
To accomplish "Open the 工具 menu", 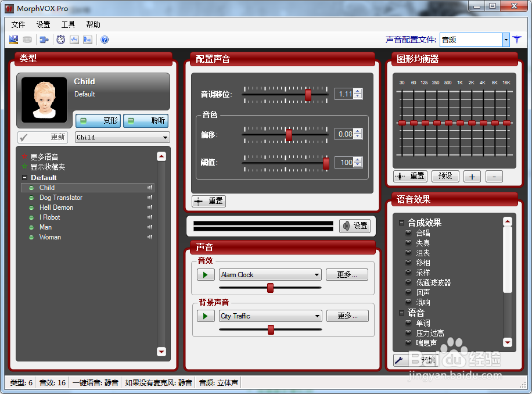I will point(69,24).
